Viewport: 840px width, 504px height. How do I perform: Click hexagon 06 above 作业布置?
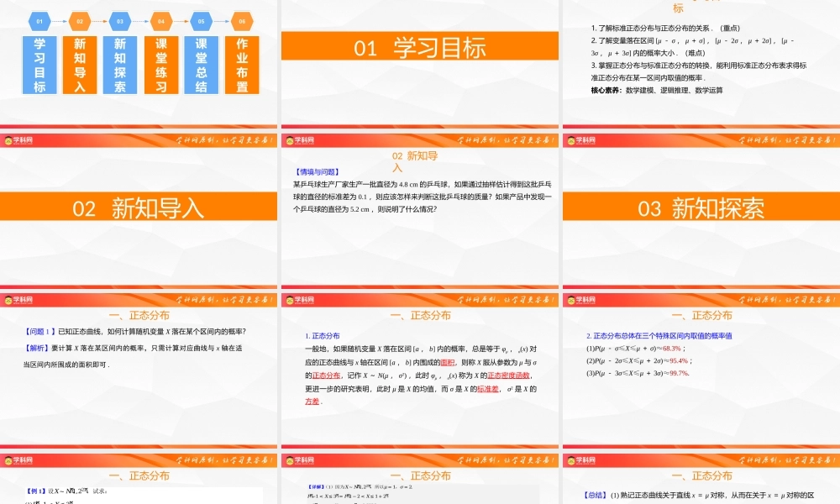point(241,20)
